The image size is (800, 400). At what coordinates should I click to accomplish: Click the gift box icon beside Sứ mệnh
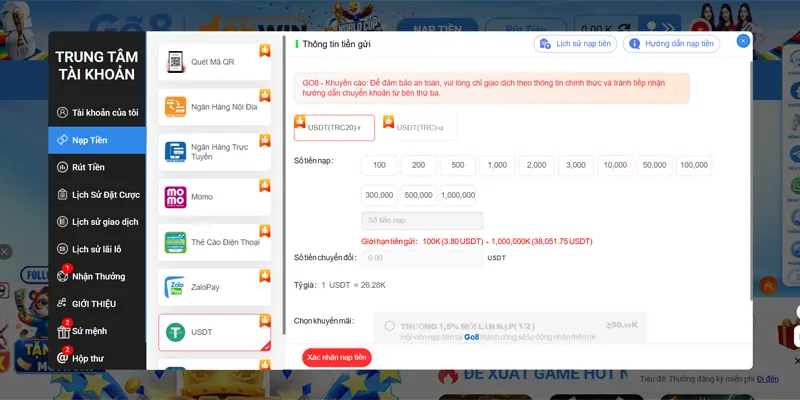click(63, 332)
